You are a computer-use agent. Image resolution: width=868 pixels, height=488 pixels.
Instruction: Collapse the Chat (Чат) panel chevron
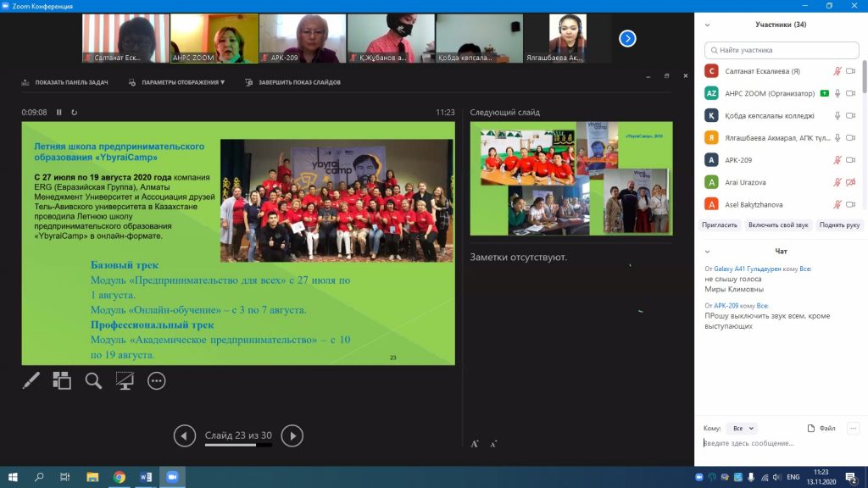pyautogui.click(x=708, y=252)
